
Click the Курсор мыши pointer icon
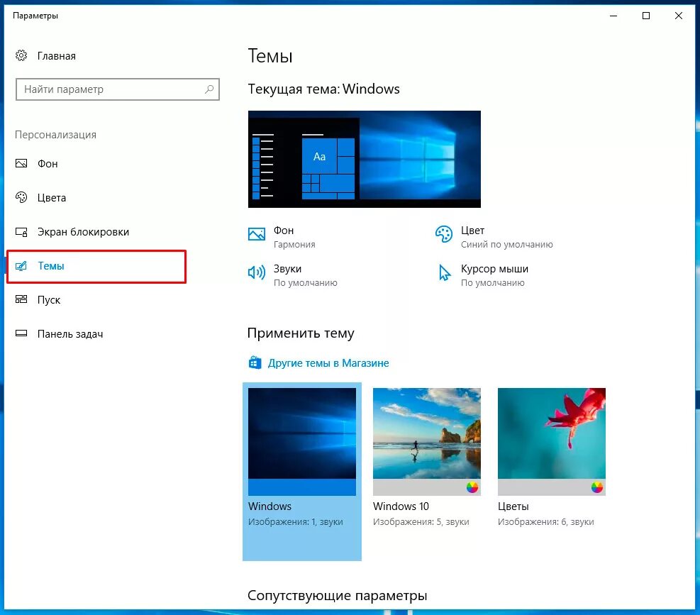click(x=444, y=272)
